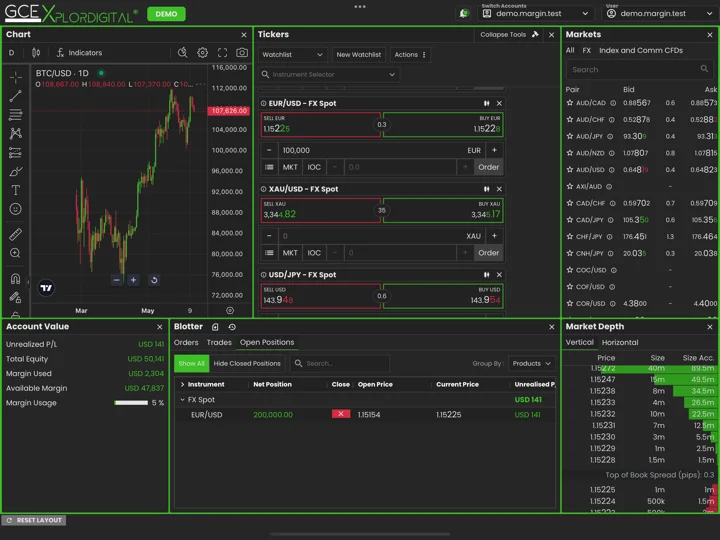The image size is (720, 540).
Task: Click New Watchlist button
Action: tap(359, 55)
